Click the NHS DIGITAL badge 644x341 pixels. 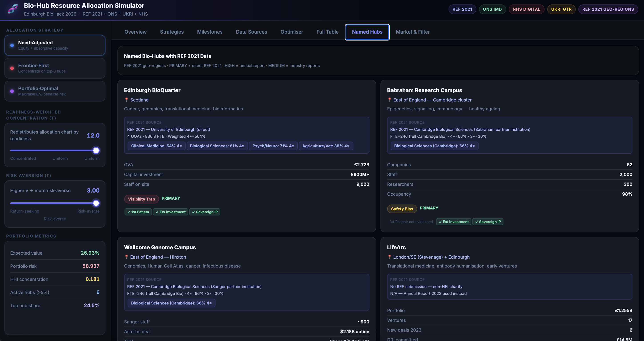pos(526,9)
